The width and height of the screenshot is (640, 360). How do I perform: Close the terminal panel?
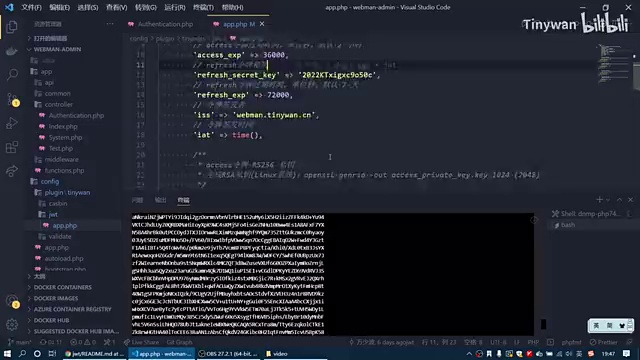(x=631, y=200)
